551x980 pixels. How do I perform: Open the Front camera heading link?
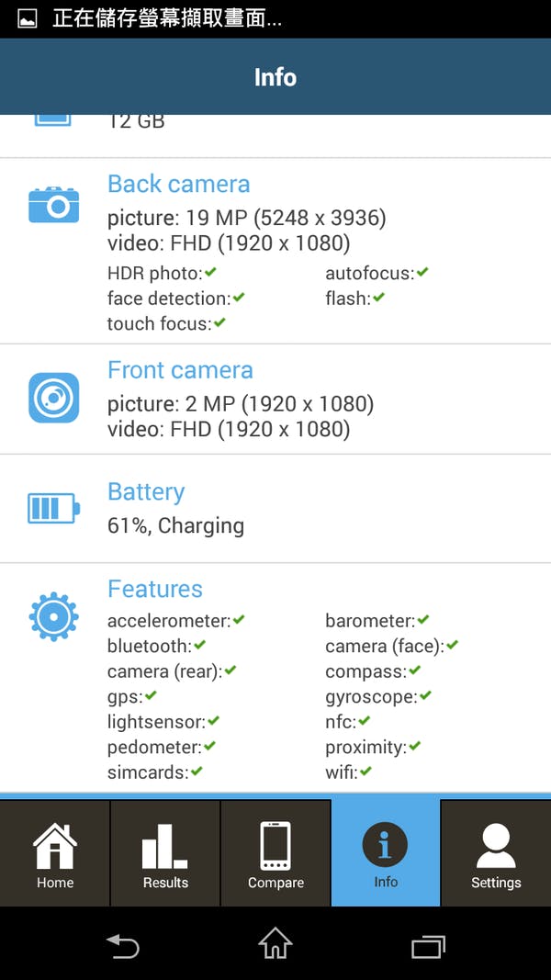[x=180, y=370]
